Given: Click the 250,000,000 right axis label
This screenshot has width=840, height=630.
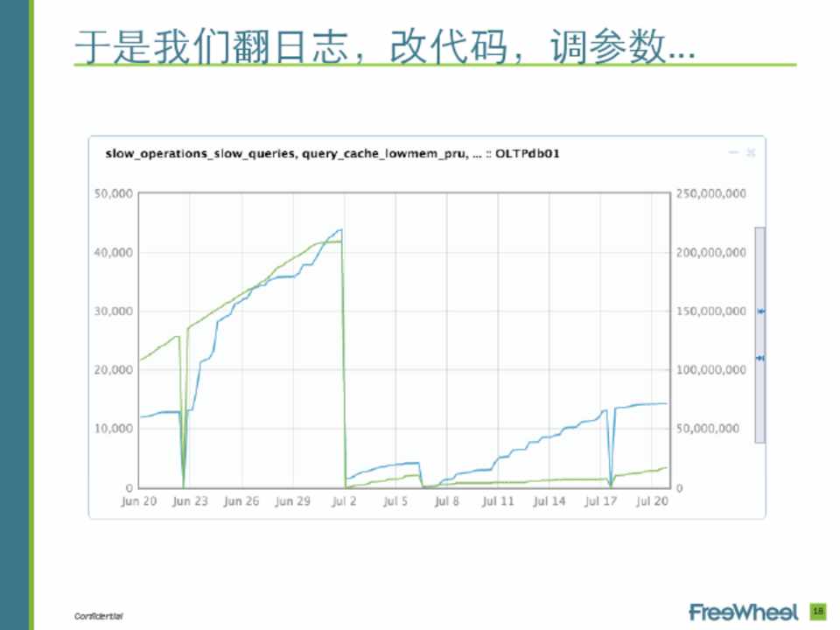Looking at the screenshot, I should pos(711,193).
